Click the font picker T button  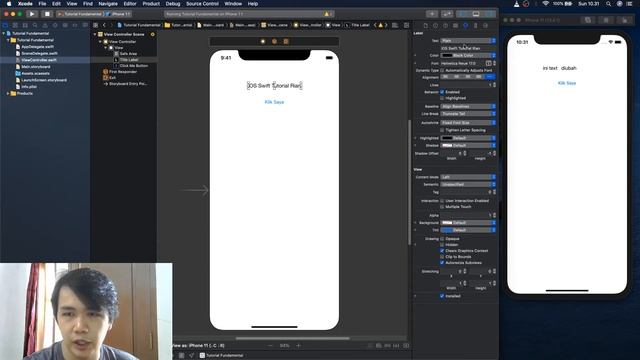click(489, 63)
